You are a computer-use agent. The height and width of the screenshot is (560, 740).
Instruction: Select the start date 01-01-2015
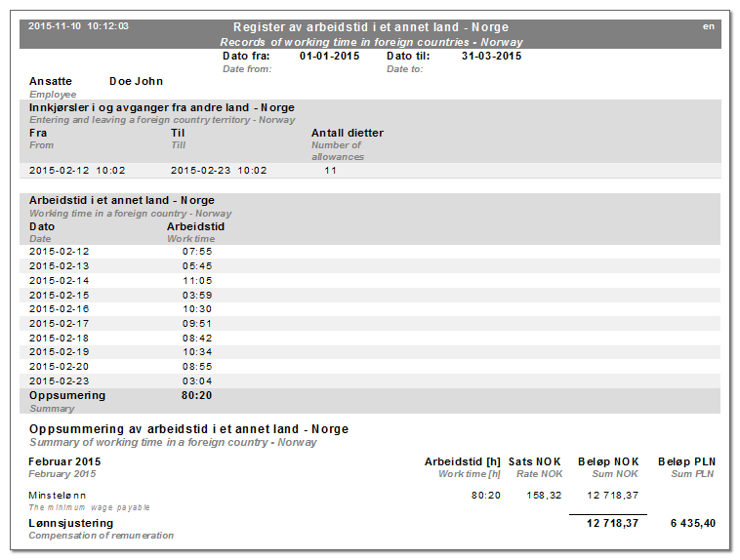click(x=329, y=56)
